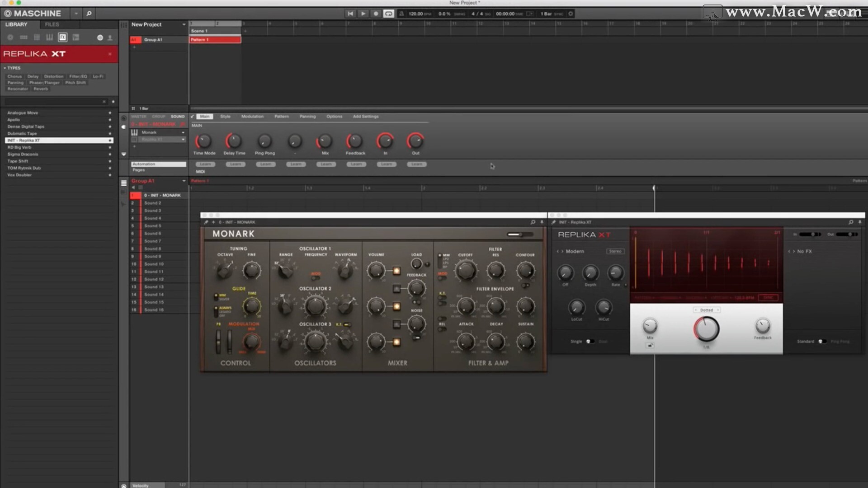Select Sound 16 slot
The image size is (868, 488).
point(159,310)
